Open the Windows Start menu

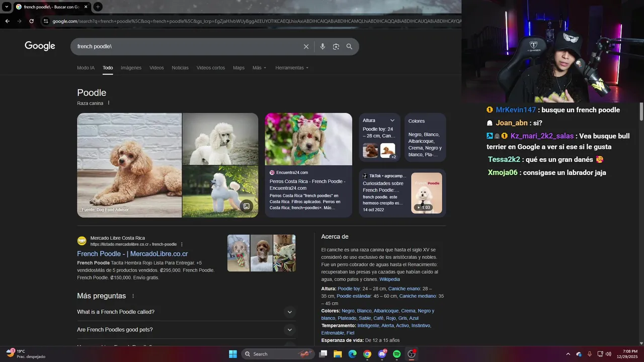tap(233, 354)
